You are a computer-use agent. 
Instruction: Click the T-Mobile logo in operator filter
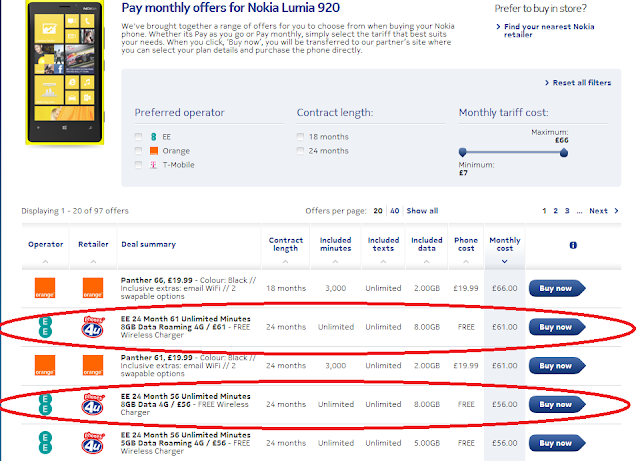pyautogui.click(x=153, y=165)
